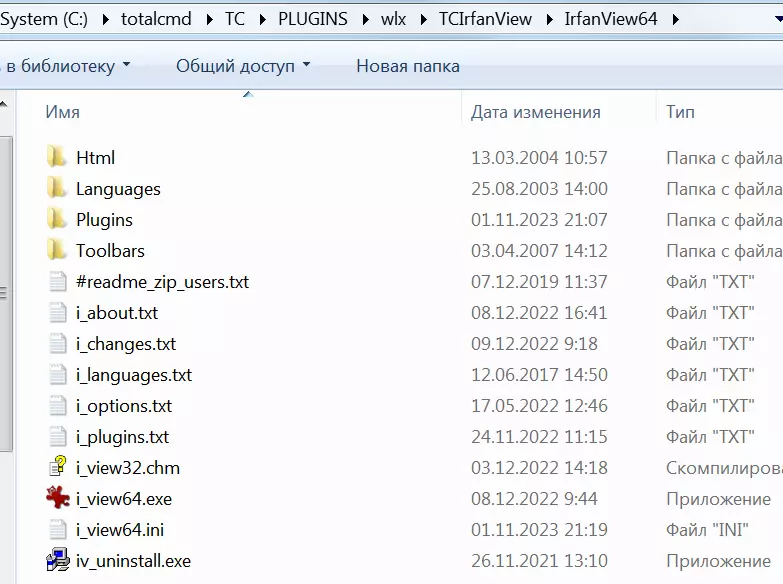
Task: Open the 'Общий доступ' dropdown menu
Action: 243,66
